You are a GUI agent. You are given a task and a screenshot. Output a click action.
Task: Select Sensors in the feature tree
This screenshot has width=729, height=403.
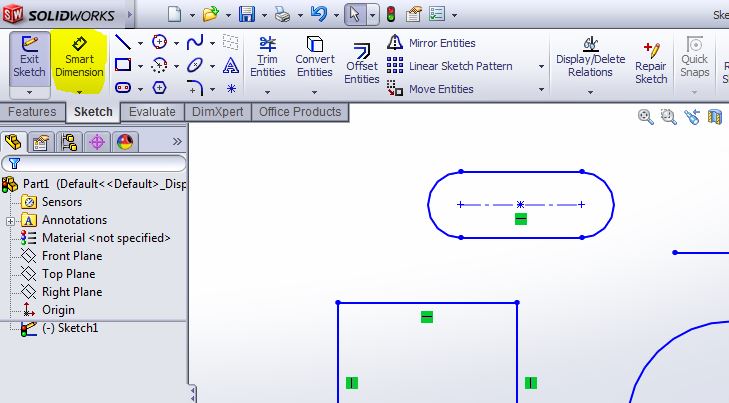coord(52,202)
